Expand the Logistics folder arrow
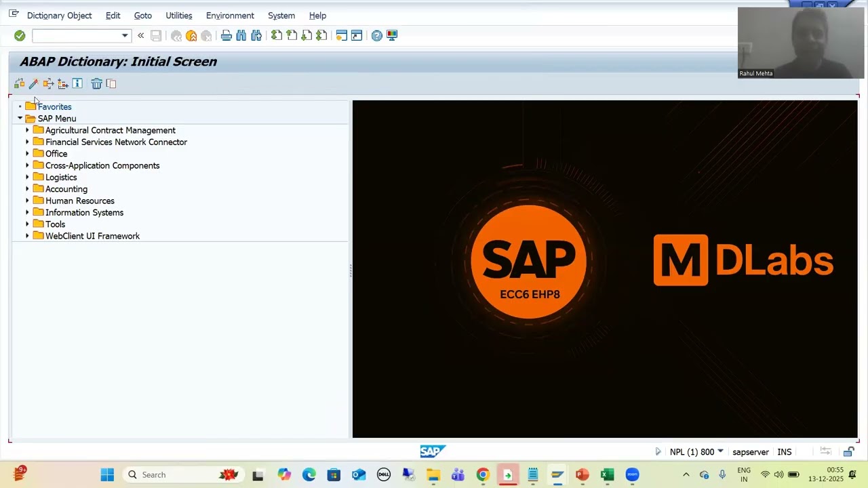 28,177
